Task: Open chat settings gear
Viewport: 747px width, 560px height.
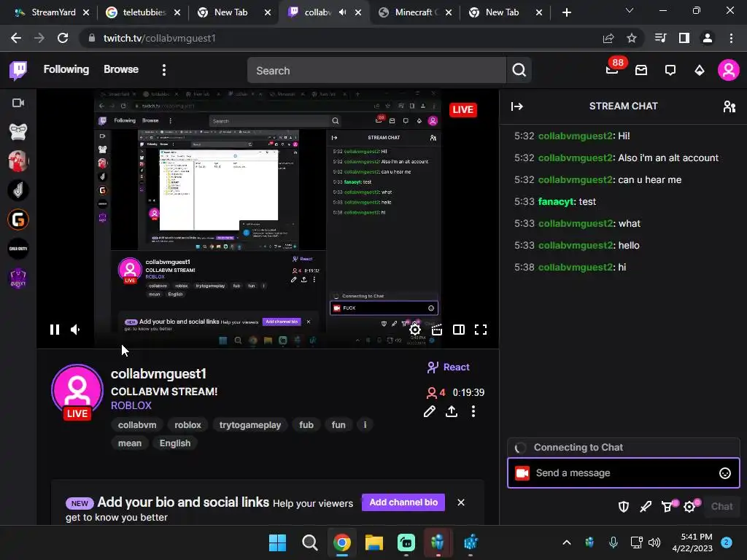Action: click(690, 507)
